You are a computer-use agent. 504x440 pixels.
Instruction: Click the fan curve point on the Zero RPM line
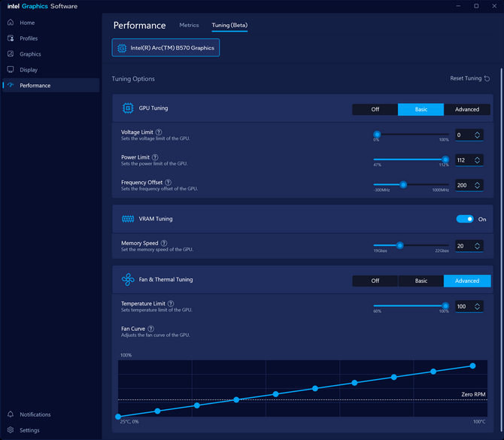pyautogui.click(x=236, y=400)
